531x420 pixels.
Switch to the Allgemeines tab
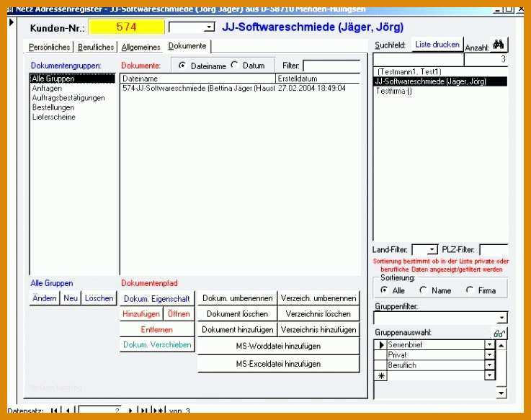point(140,47)
